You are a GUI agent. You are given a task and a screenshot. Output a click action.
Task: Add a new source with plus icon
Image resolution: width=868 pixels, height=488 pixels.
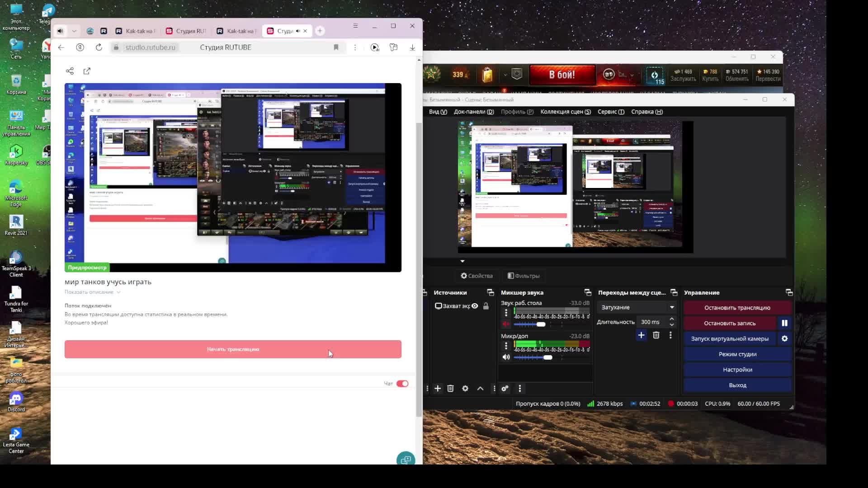pyautogui.click(x=438, y=389)
